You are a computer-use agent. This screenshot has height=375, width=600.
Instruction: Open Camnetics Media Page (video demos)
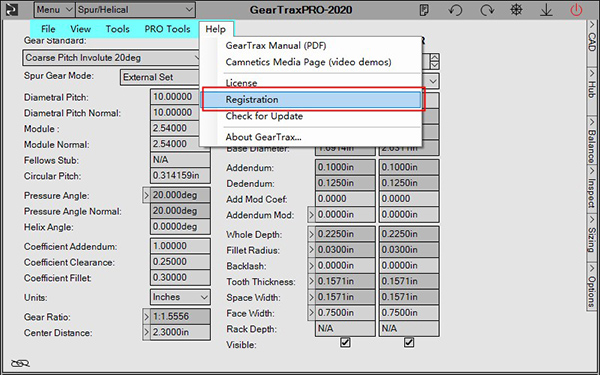point(308,62)
